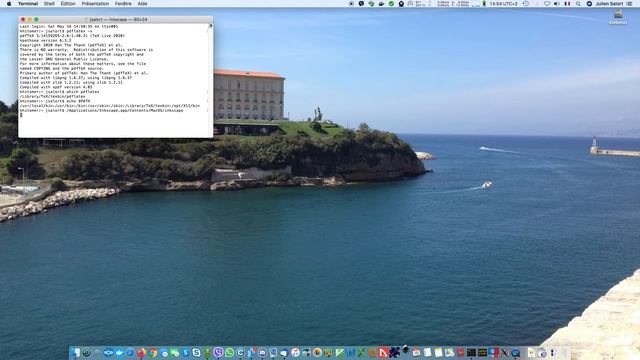Open the Terminal icon in the Dock
This screenshot has height=360, width=640.
(471, 352)
